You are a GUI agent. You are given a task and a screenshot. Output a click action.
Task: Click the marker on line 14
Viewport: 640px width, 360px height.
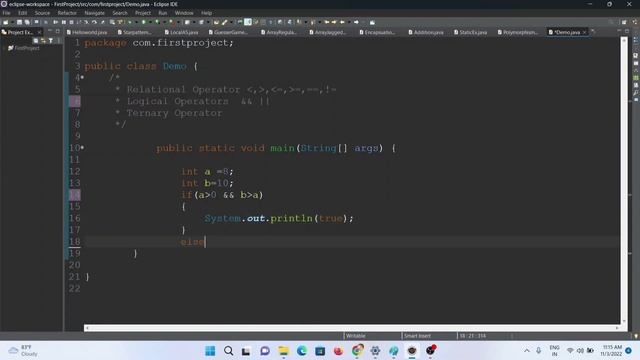coord(75,195)
